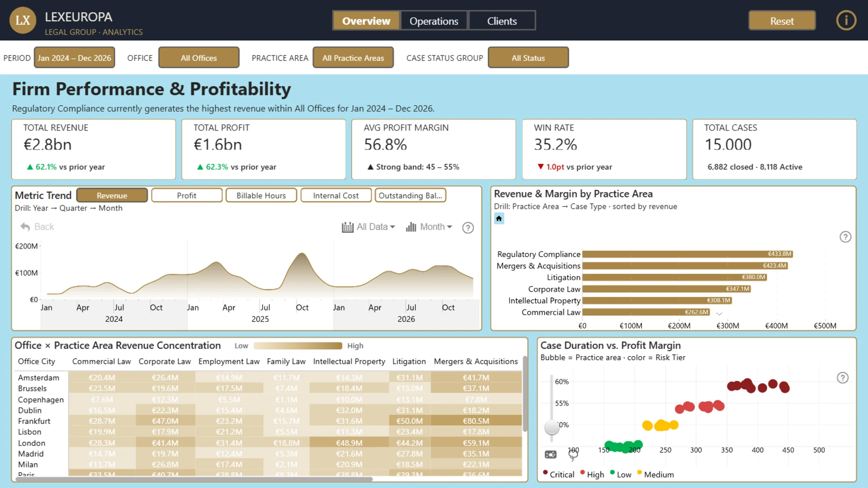Click the Intellectual Property revenue bar
868x488 pixels.
(657, 300)
